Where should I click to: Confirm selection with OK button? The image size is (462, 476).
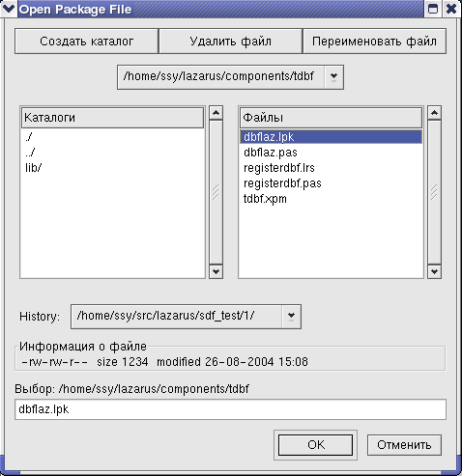316,445
